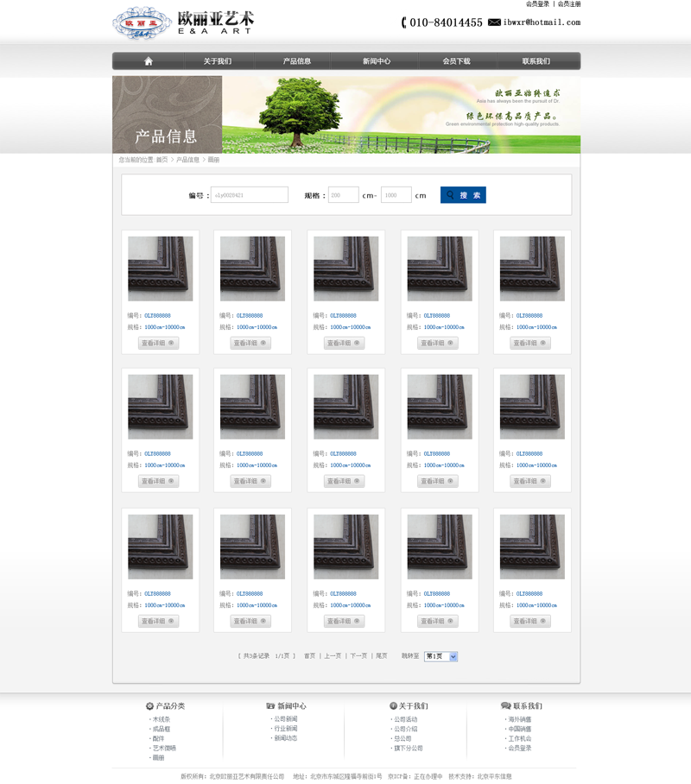Viewport: 691px width, 784px height.
Task: Click the envelope email icon in header
Action: pos(494,22)
